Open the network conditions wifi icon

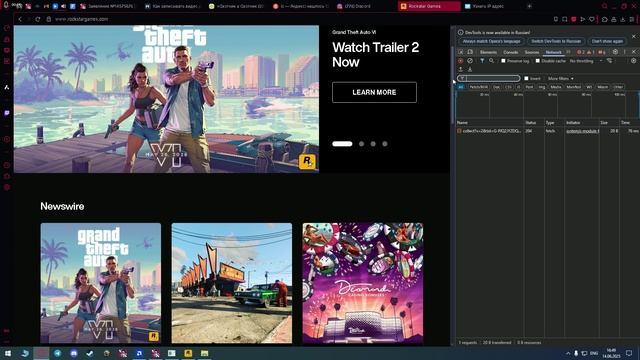click(609, 61)
